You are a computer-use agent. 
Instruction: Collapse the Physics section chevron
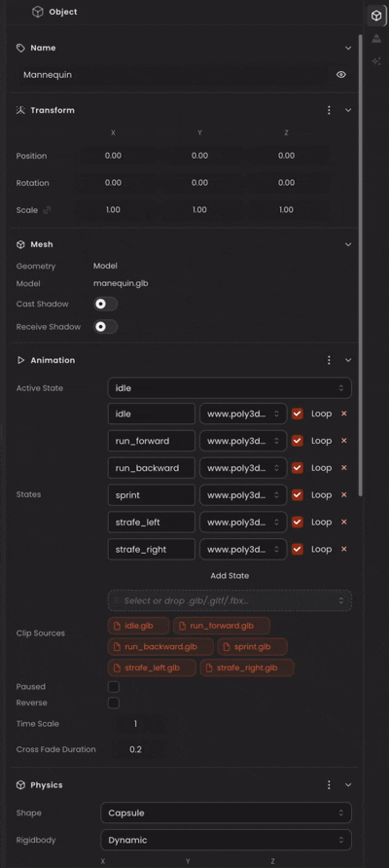tap(348, 785)
